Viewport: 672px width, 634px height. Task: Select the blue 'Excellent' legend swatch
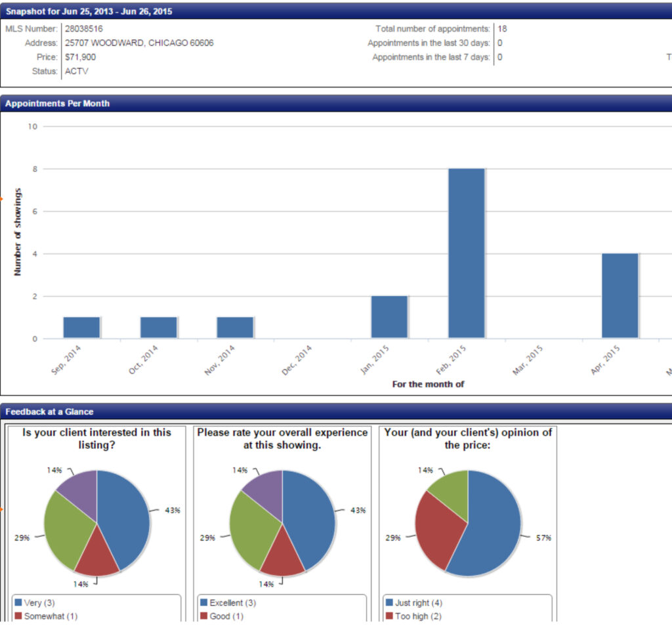coord(203,602)
